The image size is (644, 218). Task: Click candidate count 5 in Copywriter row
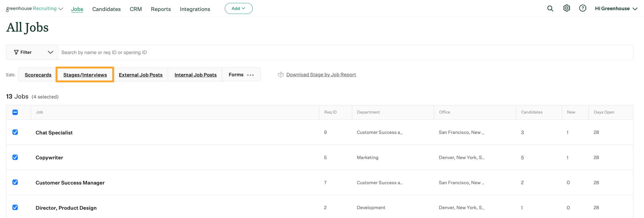click(522, 158)
